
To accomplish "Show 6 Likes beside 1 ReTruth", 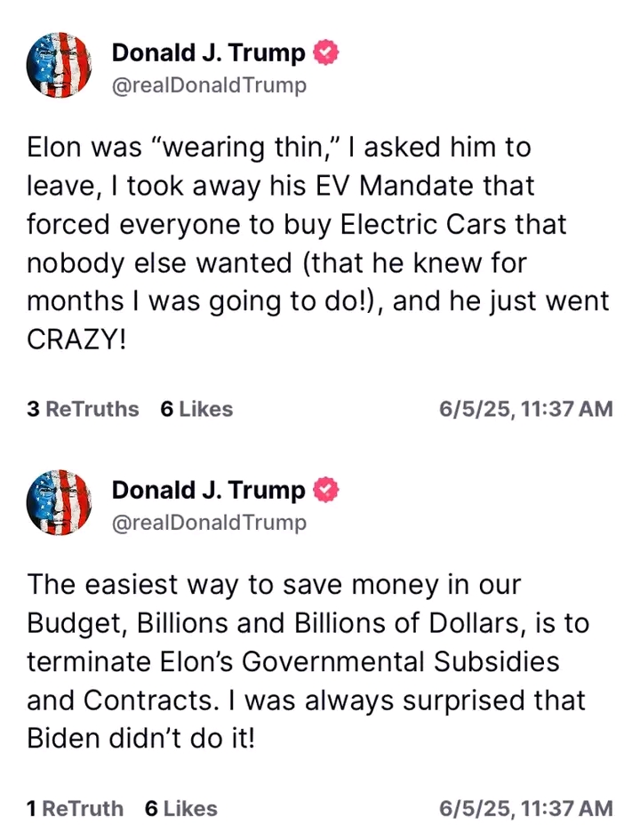I will click(181, 808).
